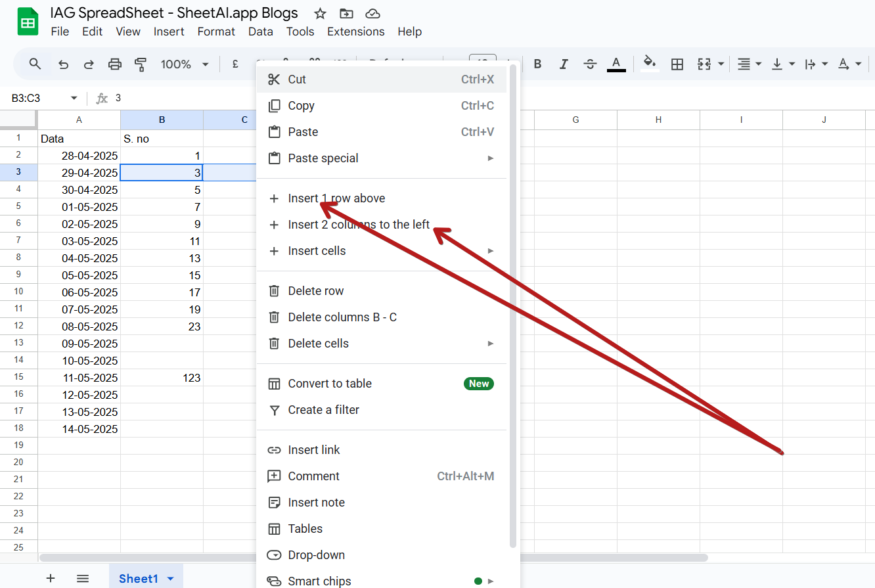Click the merge cells icon

click(704, 64)
